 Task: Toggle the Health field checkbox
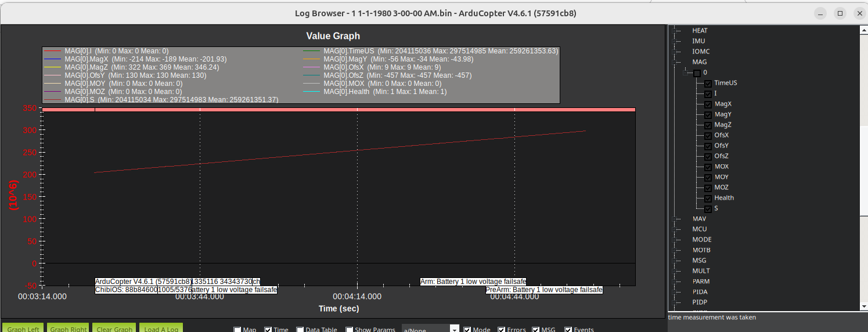[x=708, y=199]
